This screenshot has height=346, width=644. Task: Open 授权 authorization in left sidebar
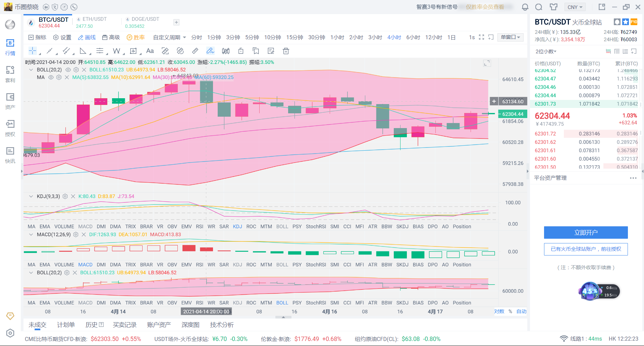10,128
